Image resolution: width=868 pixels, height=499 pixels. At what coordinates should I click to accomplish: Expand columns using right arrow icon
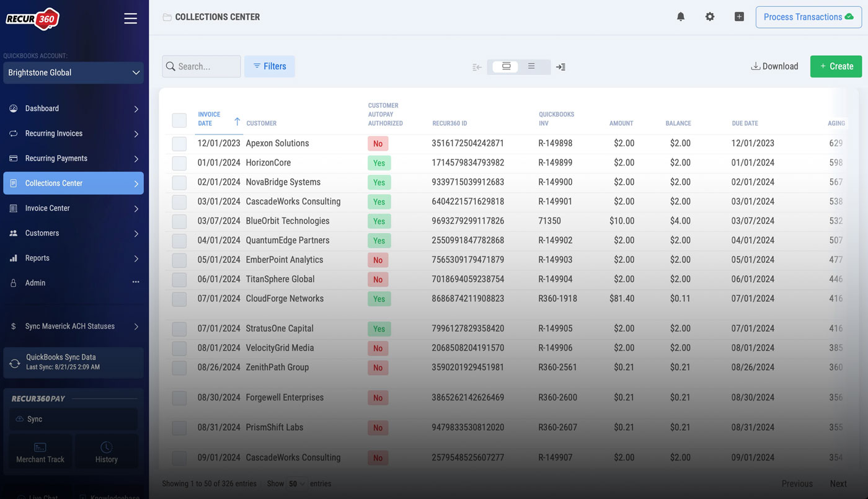(560, 67)
